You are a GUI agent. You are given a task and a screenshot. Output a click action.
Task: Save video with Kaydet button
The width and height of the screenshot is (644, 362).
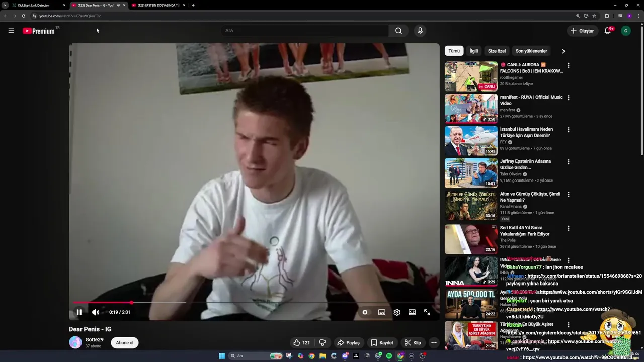[x=382, y=343]
